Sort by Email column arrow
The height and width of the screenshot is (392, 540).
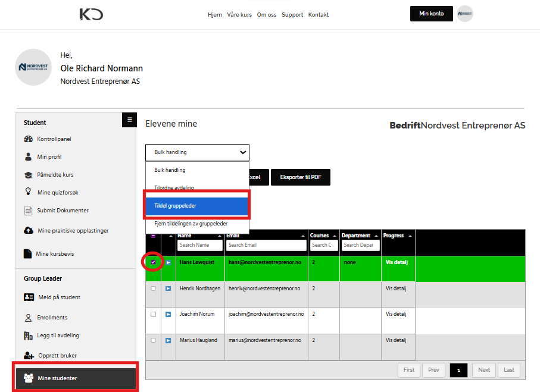tap(303, 236)
